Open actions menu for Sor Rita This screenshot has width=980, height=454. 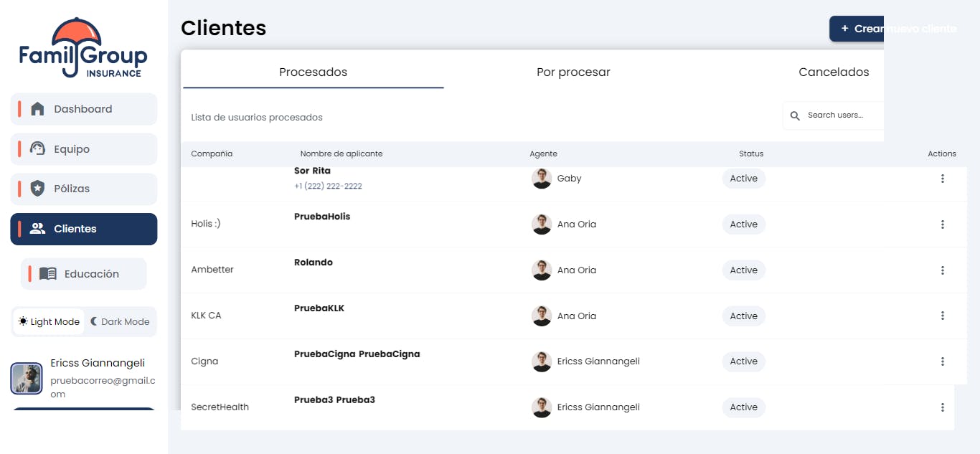[942, 179]
